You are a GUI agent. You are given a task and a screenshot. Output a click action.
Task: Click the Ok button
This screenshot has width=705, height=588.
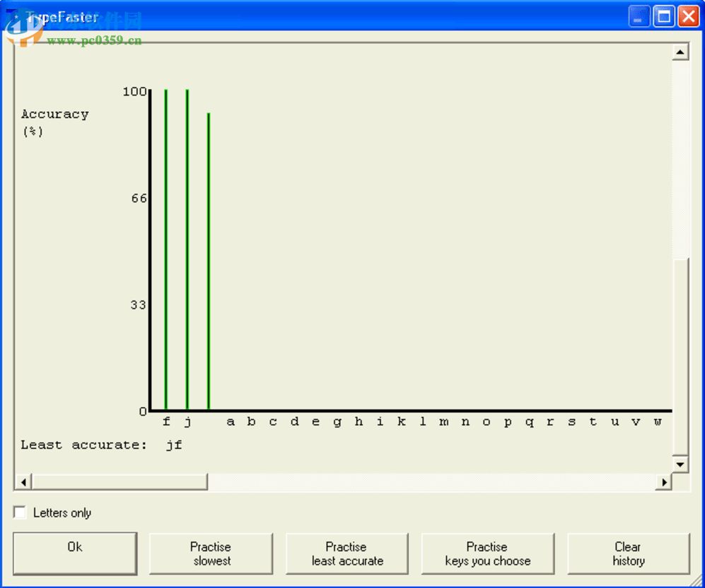point(75,553)
